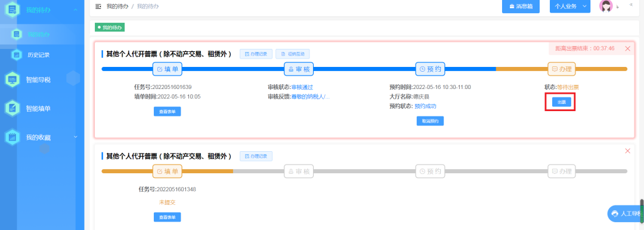
Task: Click 查看表单 for task 2022051601348
Action: 167,217
